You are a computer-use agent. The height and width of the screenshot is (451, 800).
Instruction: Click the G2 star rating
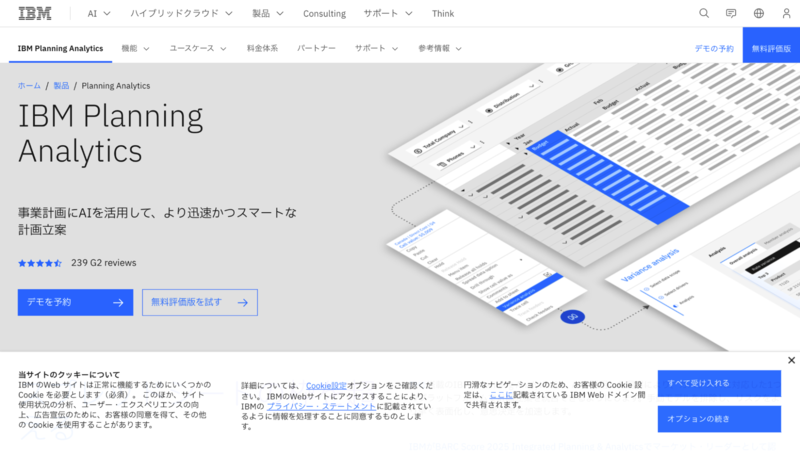tap(40, 263)
